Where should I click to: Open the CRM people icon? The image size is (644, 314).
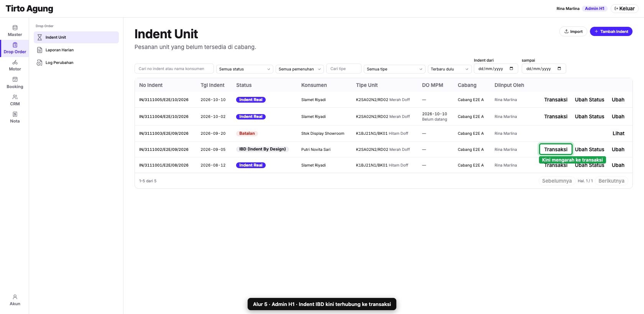click(x=15, y=97)
